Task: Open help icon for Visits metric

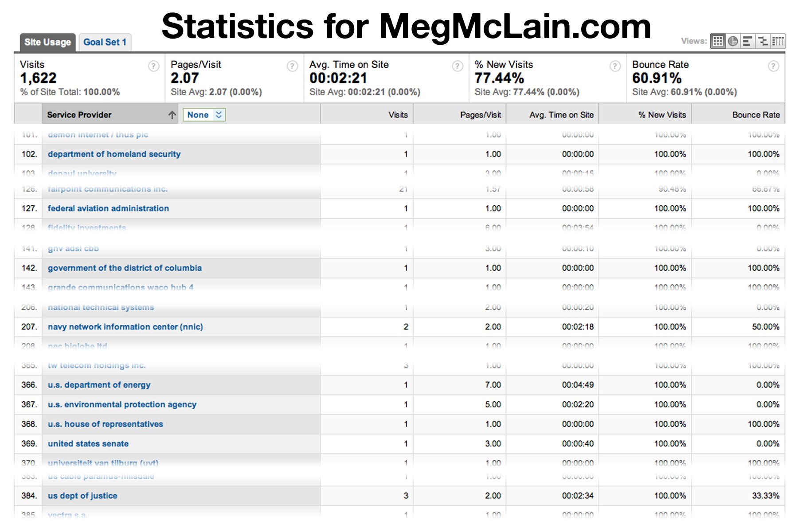Action: tap(153, 66)
